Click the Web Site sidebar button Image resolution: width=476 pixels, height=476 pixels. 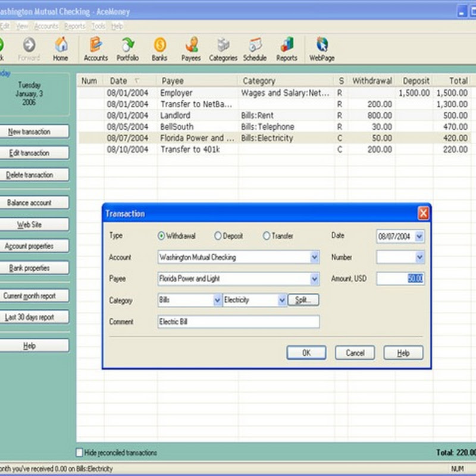34,225
